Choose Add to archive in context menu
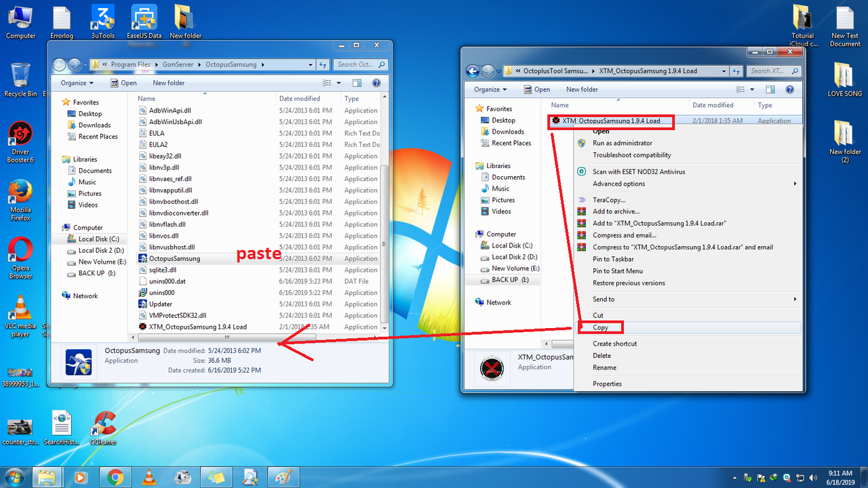Image resolution: width=868 pixels, height=488 pixels. click(x=688, y=211)
